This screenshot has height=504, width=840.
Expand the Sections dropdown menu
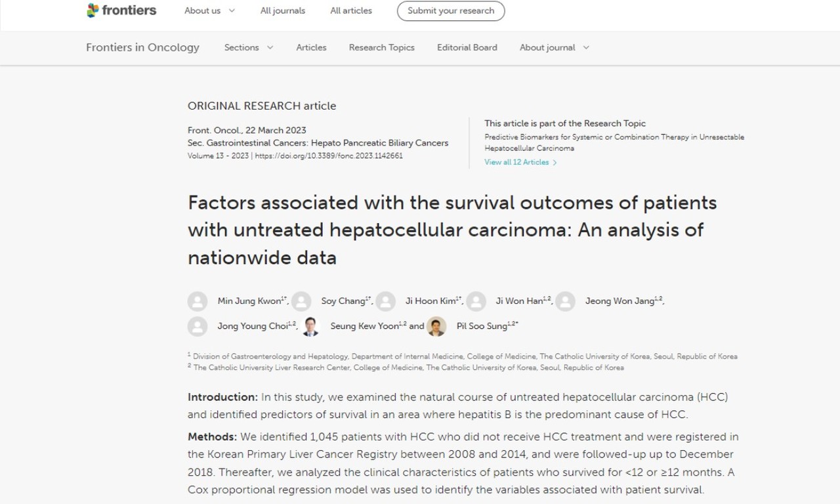coord(248,47)
